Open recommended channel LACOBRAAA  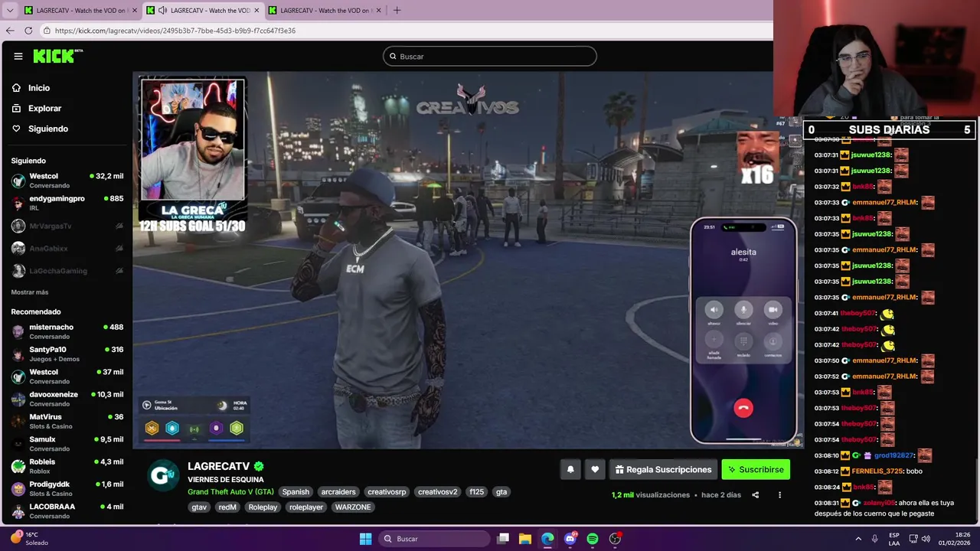(x=67, y=510)
